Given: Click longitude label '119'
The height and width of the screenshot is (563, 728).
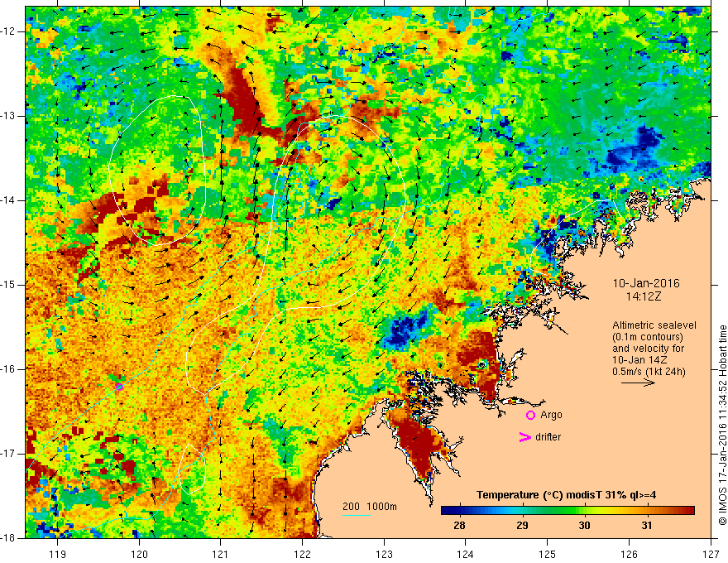Looking at the screenshot, I should [x=57, y=554].
